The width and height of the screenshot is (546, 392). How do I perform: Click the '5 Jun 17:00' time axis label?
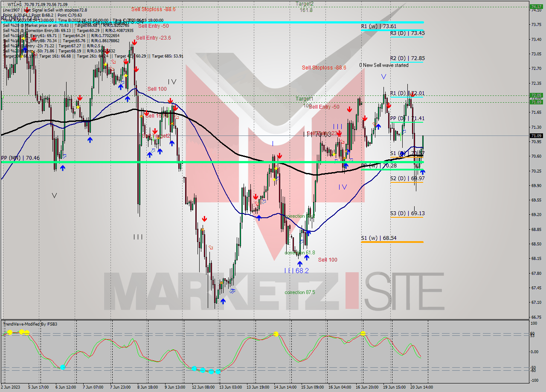pos(39,387)
